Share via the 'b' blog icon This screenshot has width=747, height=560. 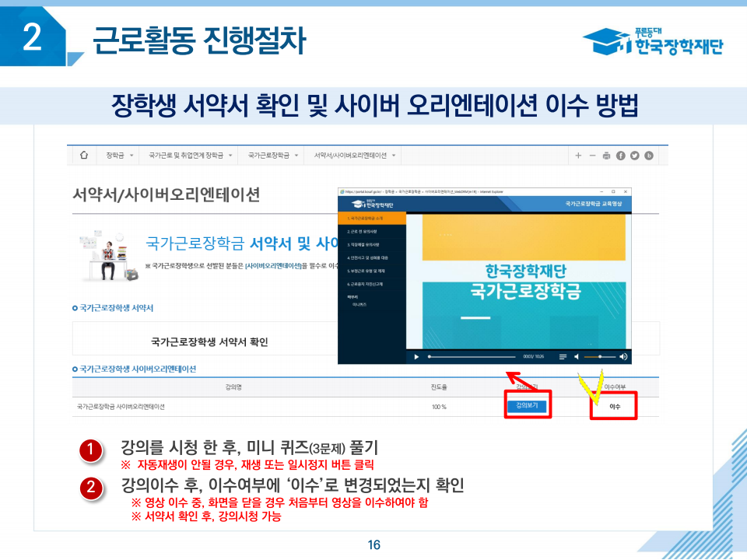pos(649,156)
